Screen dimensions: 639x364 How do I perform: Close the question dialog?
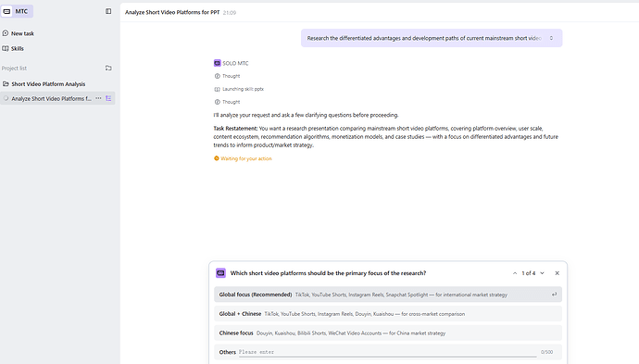pos(558,273)
